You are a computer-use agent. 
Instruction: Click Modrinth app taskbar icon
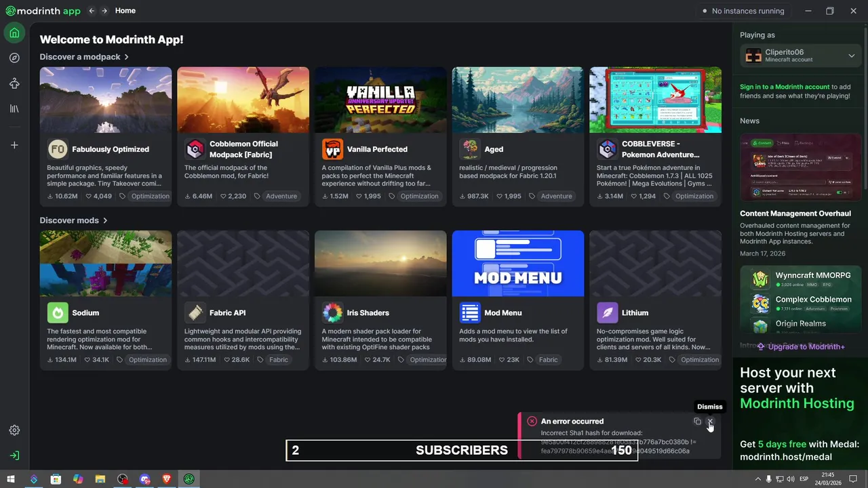coord(189,479)
